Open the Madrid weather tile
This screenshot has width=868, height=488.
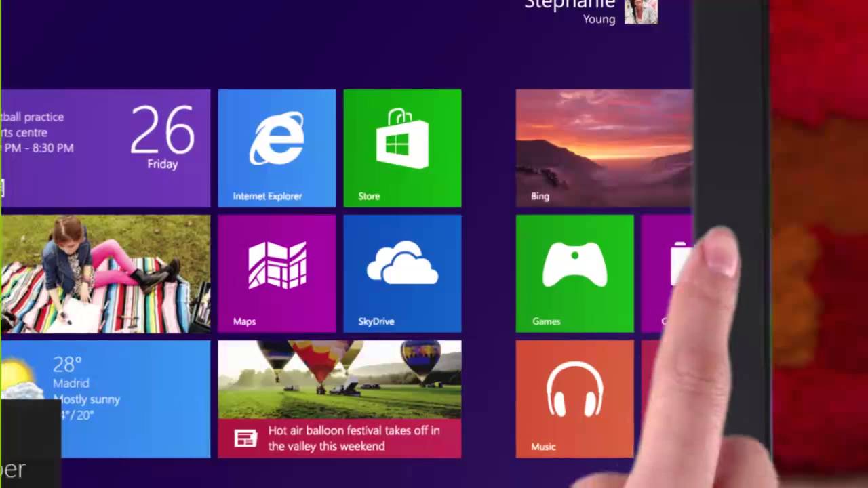(106, 399)
